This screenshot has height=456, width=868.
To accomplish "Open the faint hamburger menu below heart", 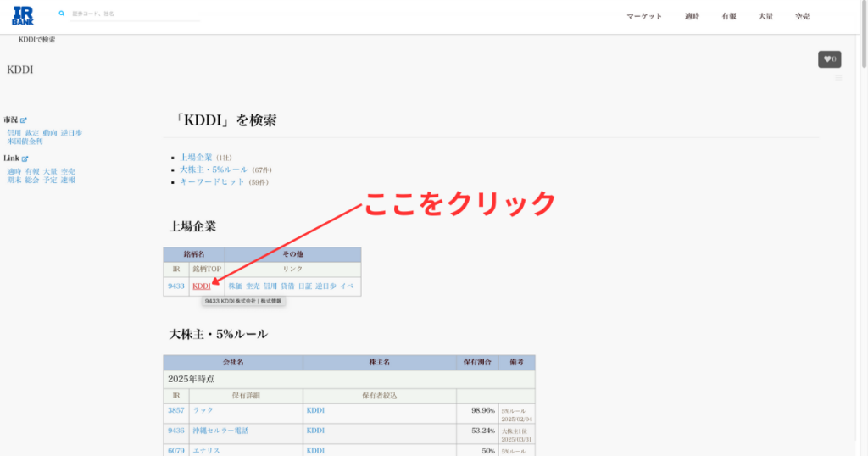I will (838, 78).
